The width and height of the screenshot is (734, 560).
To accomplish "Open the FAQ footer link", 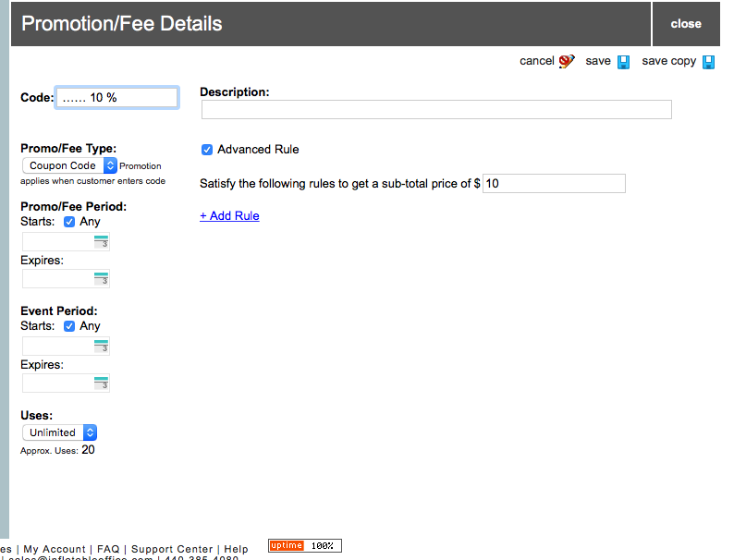I will [108, 549].
